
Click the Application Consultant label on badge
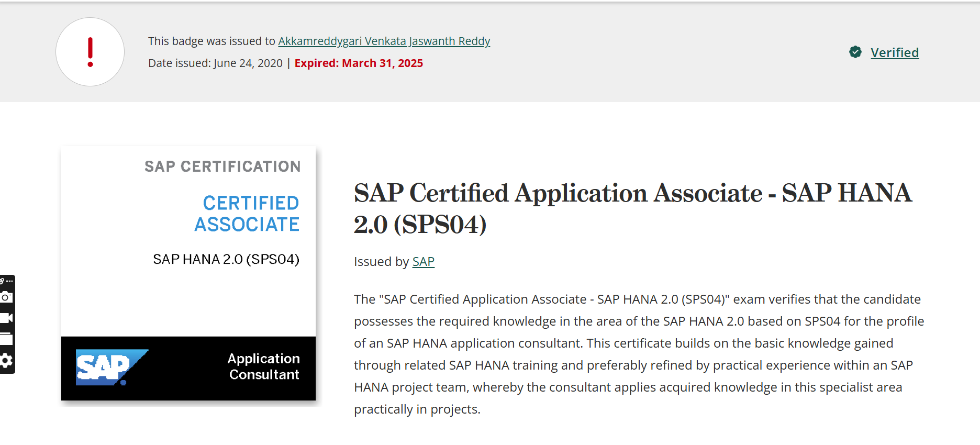point(264,366)
